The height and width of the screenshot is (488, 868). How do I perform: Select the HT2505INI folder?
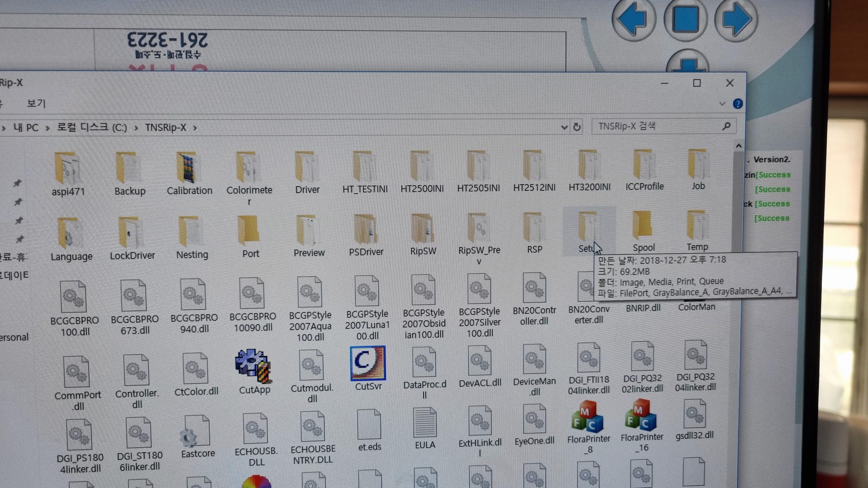coord(479,171)
